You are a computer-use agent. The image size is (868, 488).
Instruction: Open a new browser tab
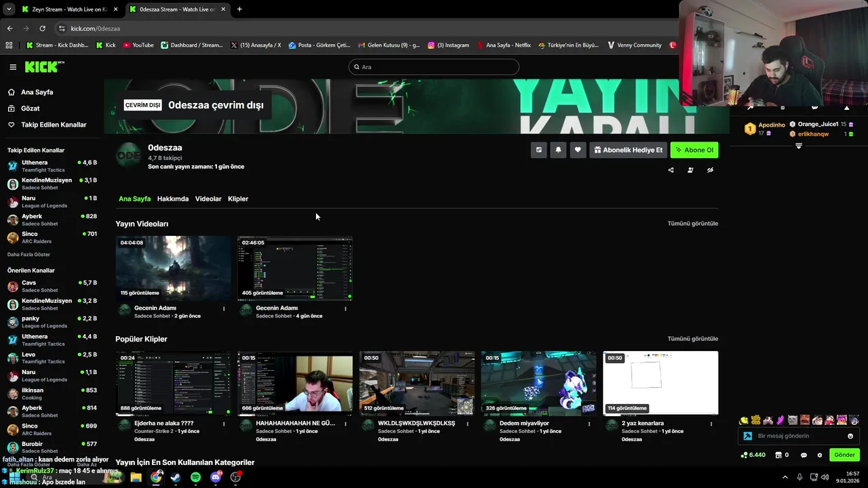pos(239,9)
